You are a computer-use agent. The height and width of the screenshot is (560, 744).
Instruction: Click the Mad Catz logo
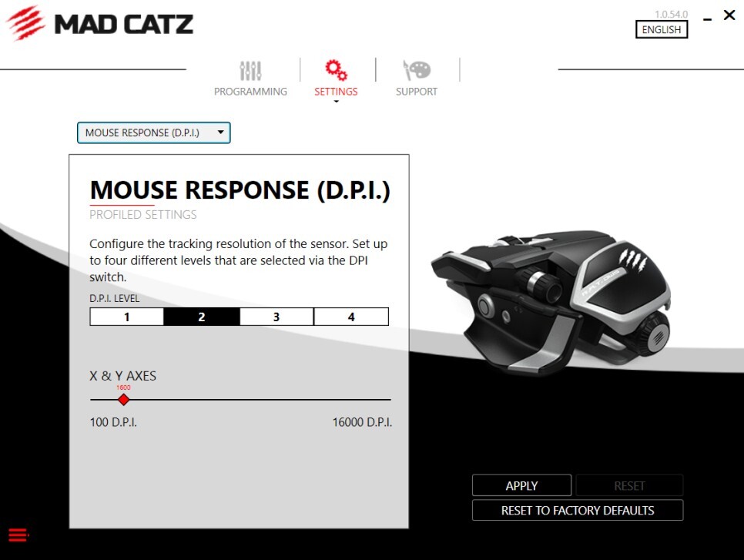99,23
